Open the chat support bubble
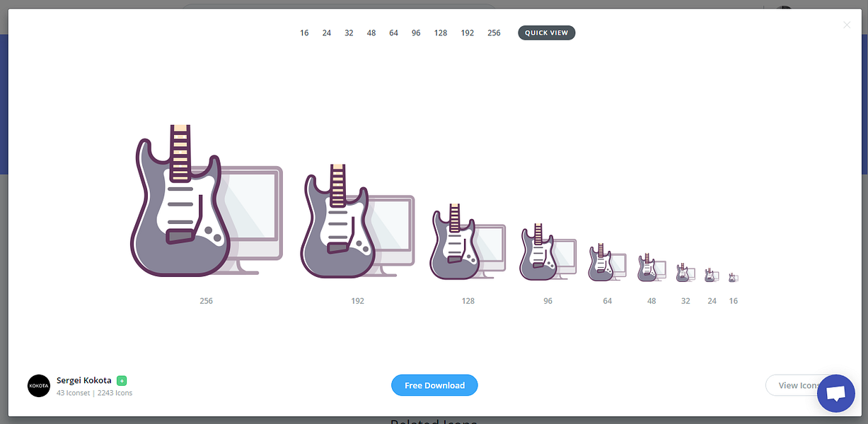Screen dimensions: 868x424 (x=836, y=394)
